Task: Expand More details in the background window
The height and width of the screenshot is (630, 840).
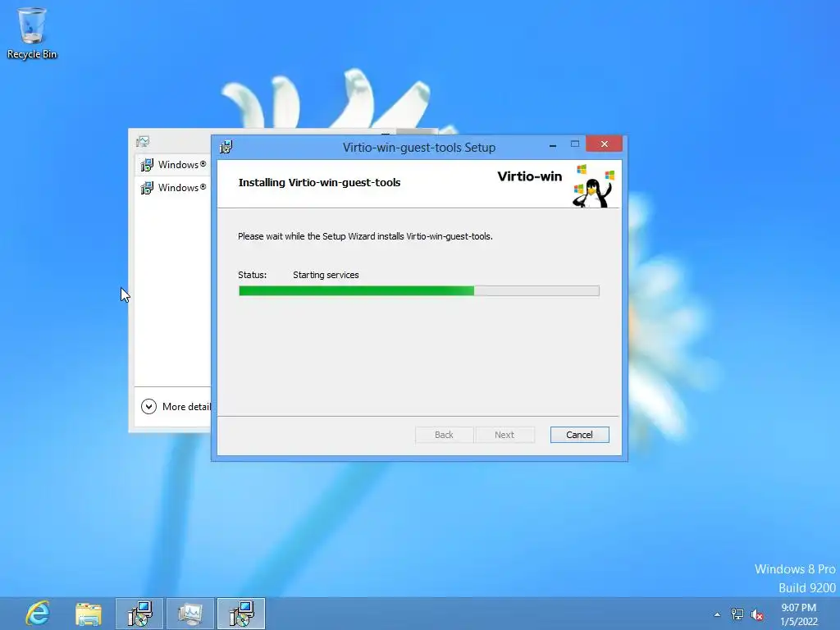Action: tap(176, 407)
